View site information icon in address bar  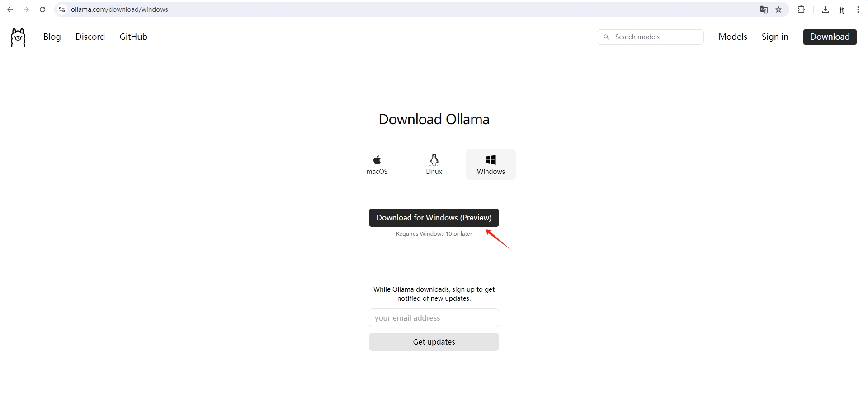click(62, 9)
